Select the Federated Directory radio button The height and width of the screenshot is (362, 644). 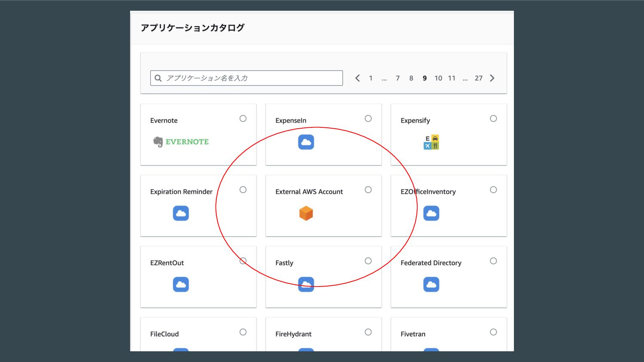(x=493, y=261)
